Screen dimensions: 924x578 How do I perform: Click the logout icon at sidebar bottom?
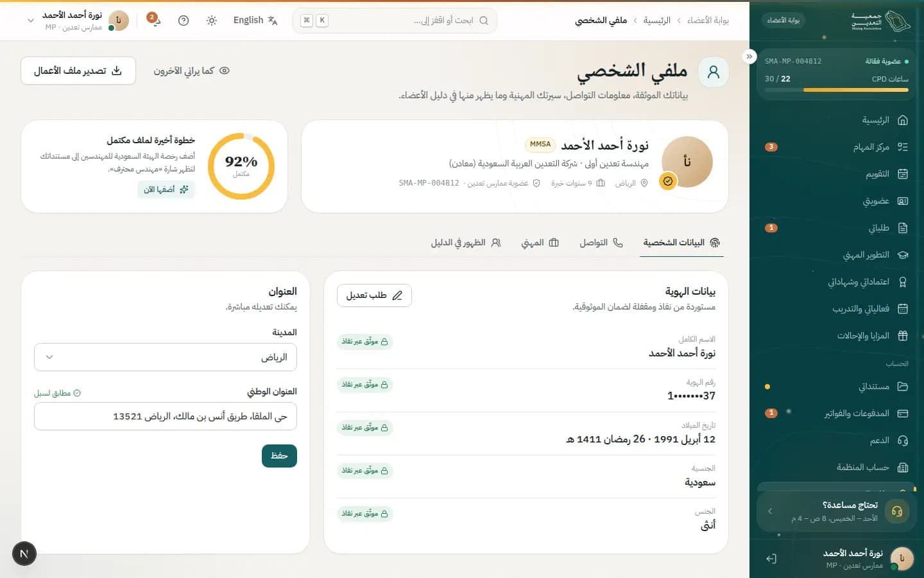(x=771, y=559)
